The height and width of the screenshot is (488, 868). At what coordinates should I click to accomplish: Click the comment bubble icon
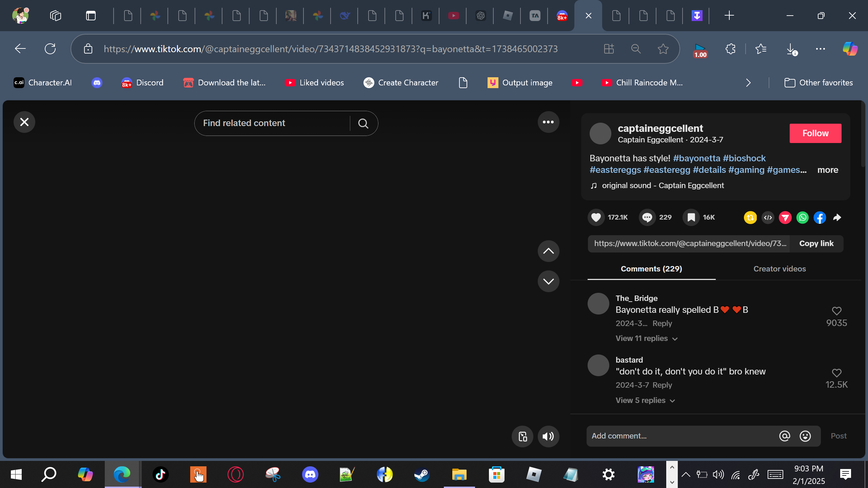tap(647, 218)
